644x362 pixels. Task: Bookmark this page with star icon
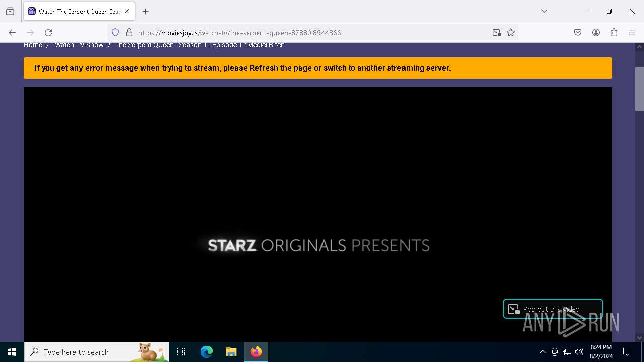(511, 32)
